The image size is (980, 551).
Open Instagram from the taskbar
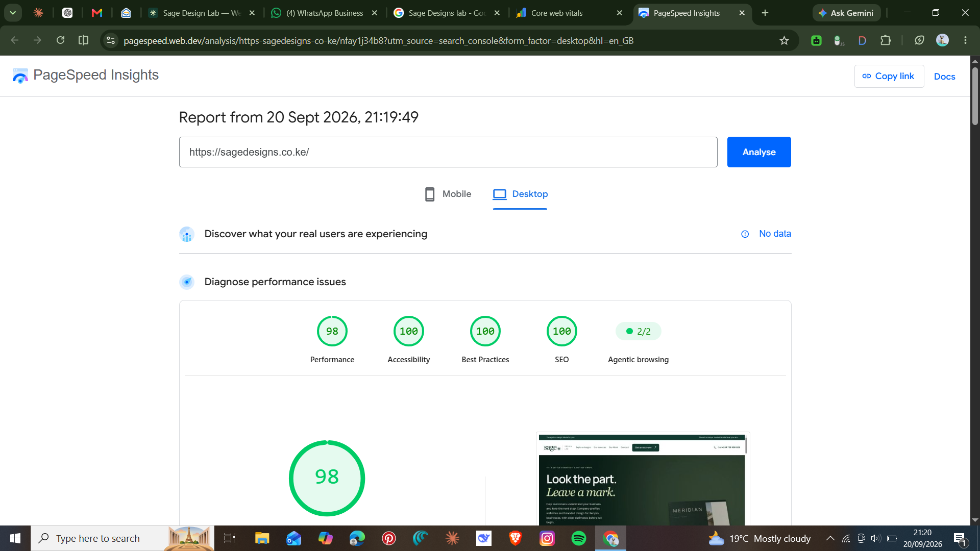point(547,538)
